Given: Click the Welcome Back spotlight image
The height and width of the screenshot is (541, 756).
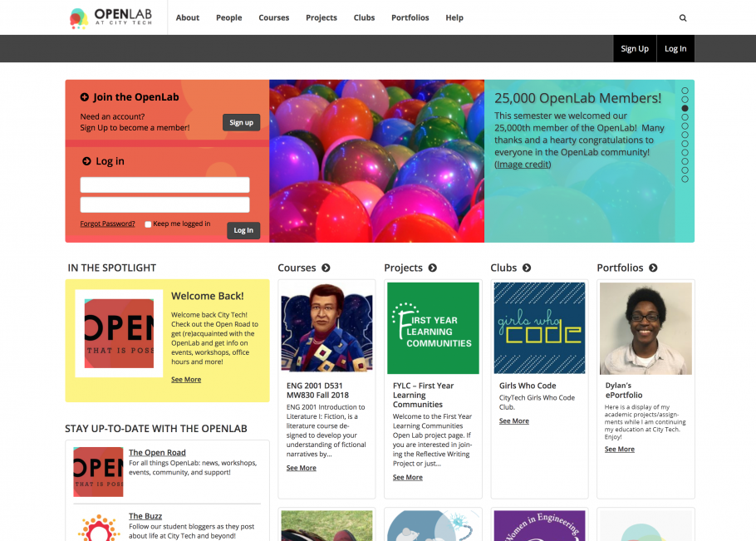Looking at the screenshot, I should [x=119, y=334].
